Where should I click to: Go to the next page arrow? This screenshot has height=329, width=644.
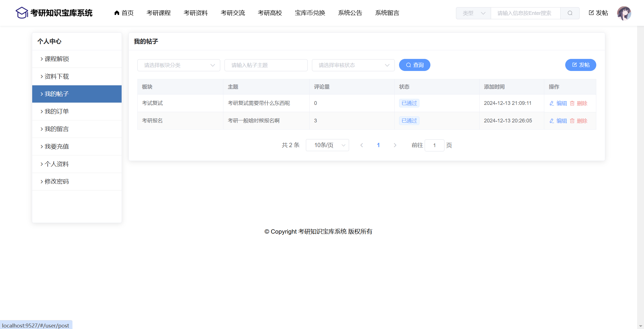tap(395, 145)
